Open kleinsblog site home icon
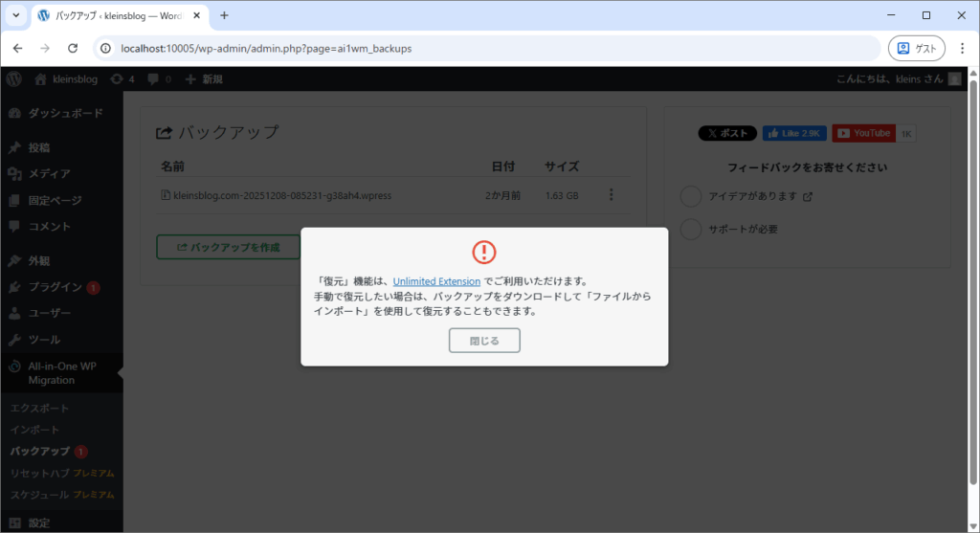The width and height of the screenshot is (980, 533). coord(41,79)
